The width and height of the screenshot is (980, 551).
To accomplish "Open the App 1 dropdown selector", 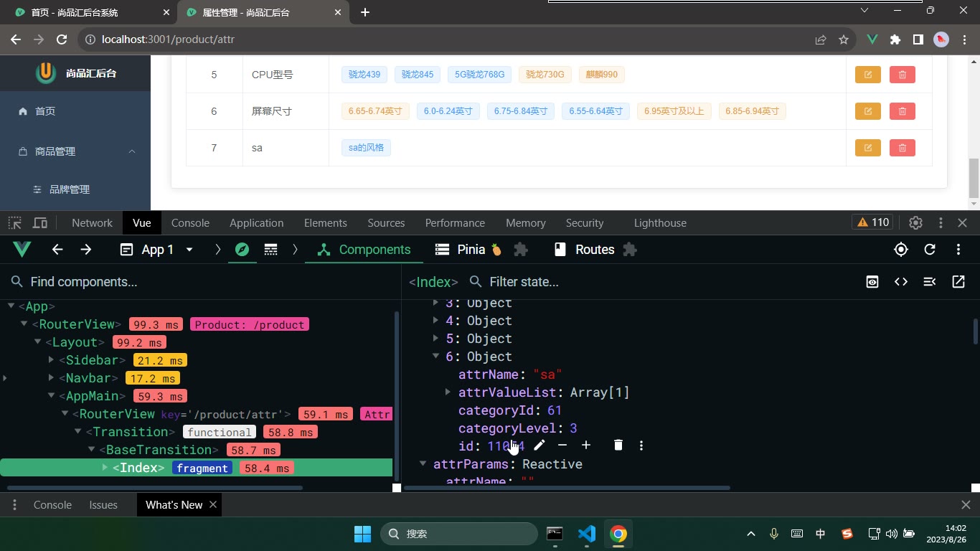I will (157, 250).
